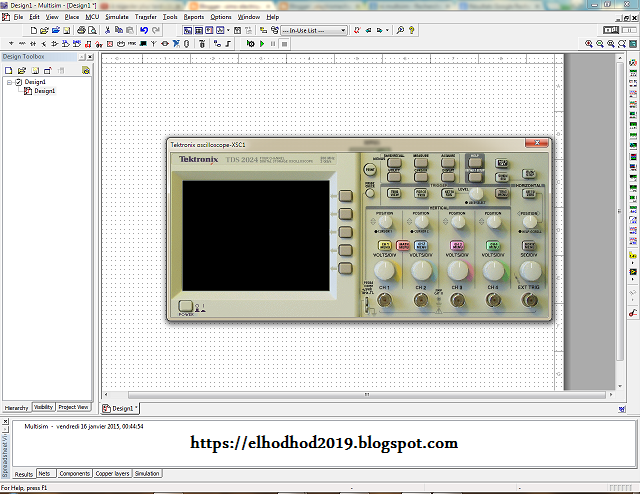
Task: Open the Transfer menu
Action: tap(146, 17)
